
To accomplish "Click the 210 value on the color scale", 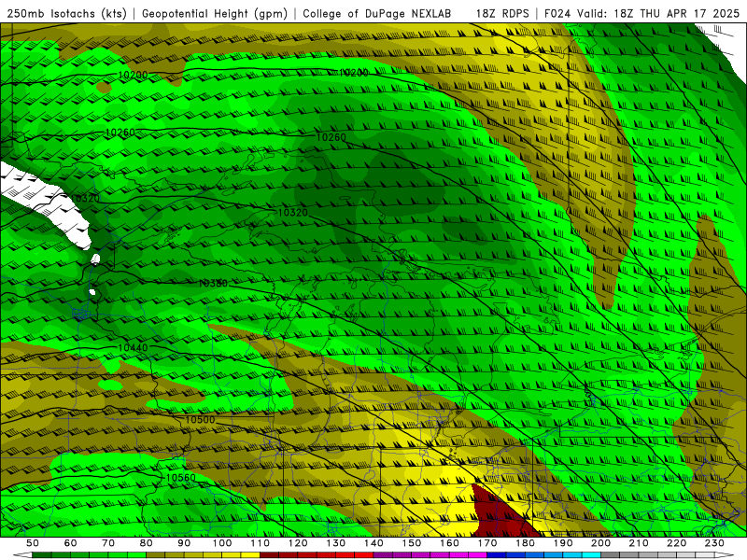I will pos(640,543).
